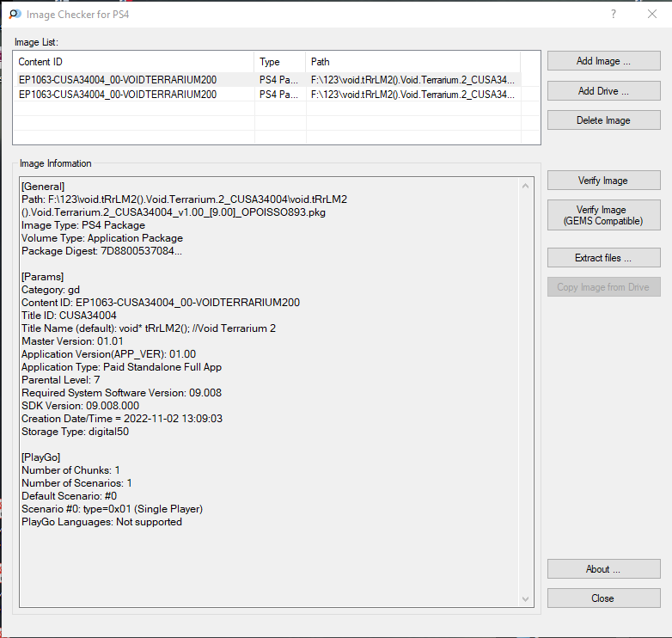Click the scroll up arrow in Image Information

click(525, 186)
